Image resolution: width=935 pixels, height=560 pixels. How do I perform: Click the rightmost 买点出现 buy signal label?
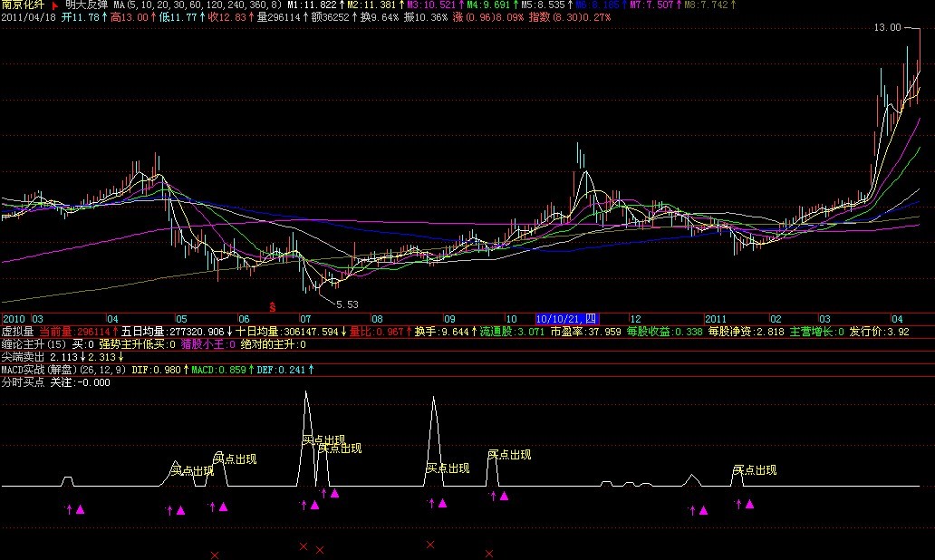point(755,470)
